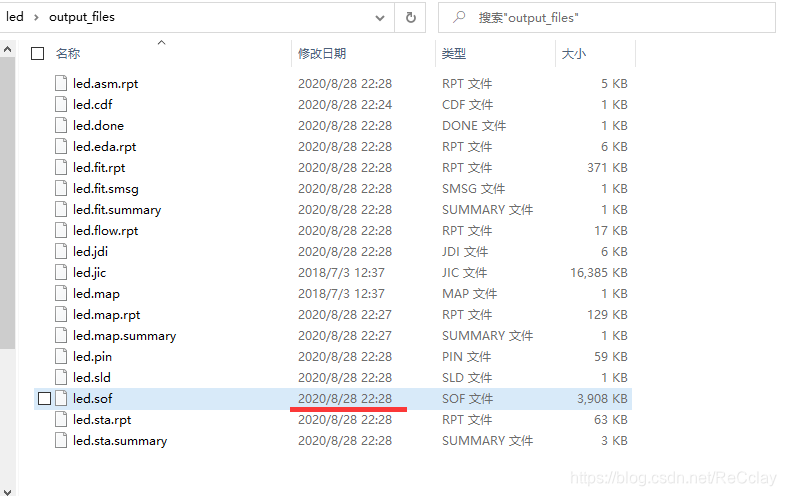Select the file named led.fit.smsg
Viewport: 786px width, 496px height.
click(x=106, y=189)
